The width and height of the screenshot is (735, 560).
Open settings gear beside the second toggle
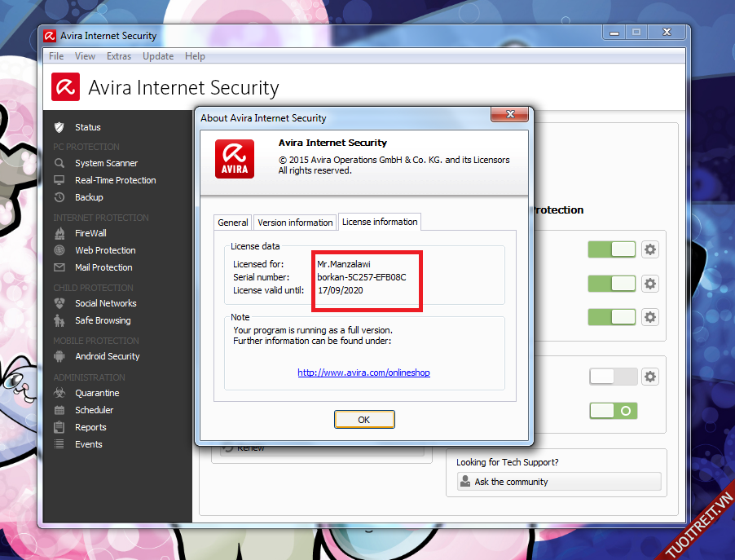coord(649,284)
